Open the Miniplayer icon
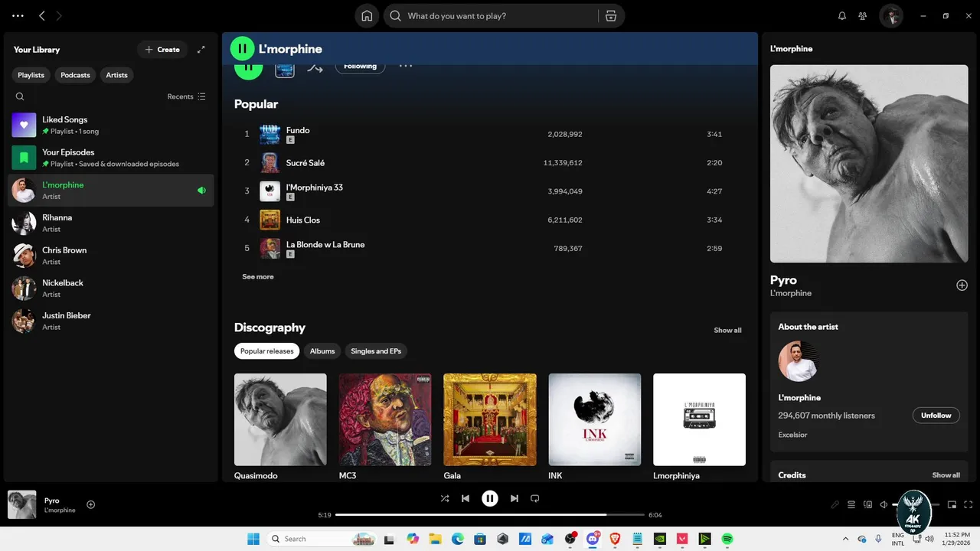Screen dimensions: 980x551 click(x=952, y=505)
